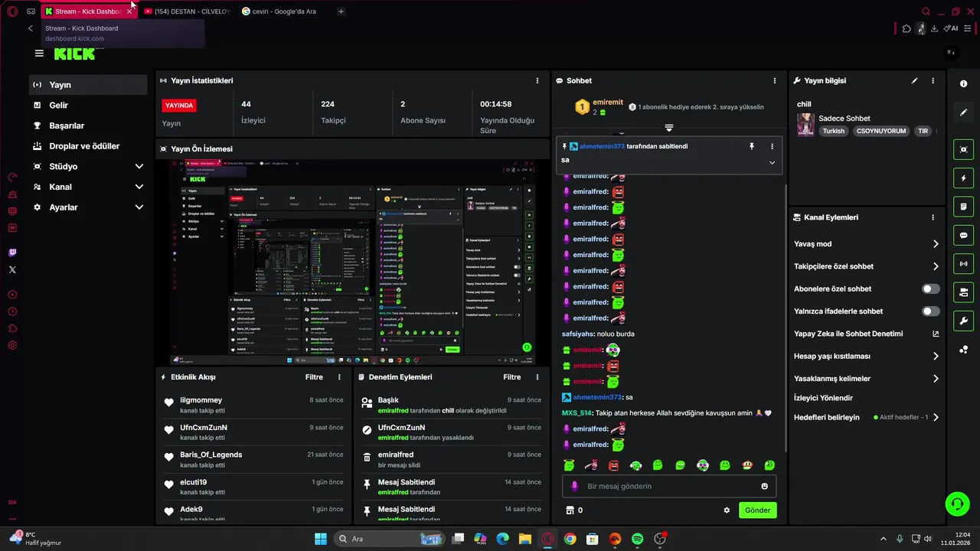Click the wrench widget icon on right rail

[964, 321]
